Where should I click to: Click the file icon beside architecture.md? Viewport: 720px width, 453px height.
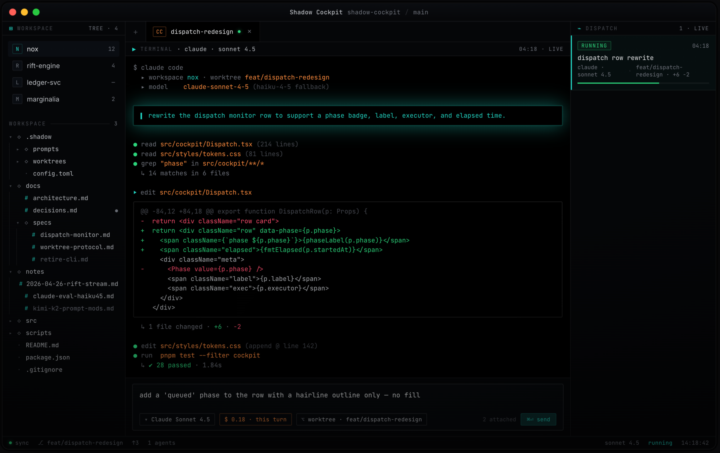tap(26, 198)
